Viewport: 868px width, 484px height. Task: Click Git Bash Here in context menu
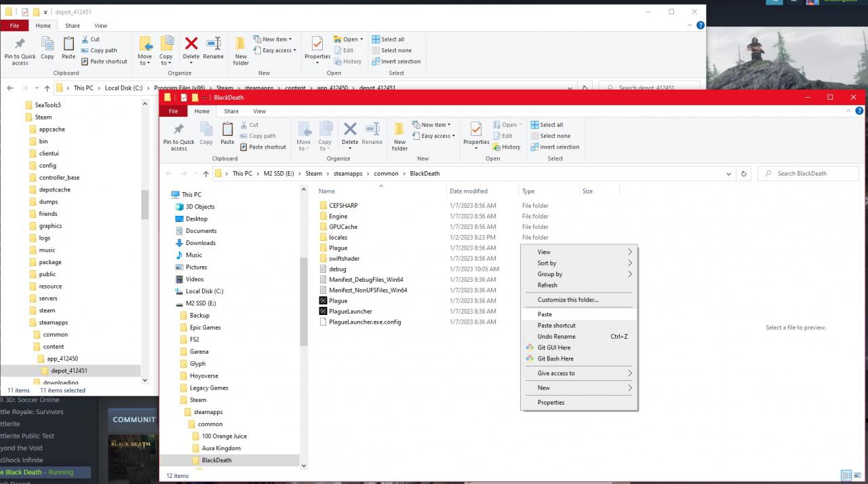point(555,358)
